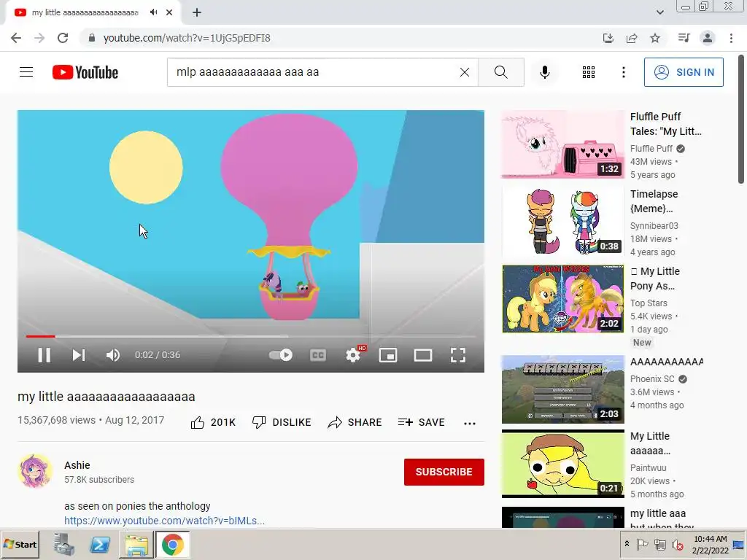Bookmark this tab with the star
The image size is (747, 560).
[x=655, y=38]
